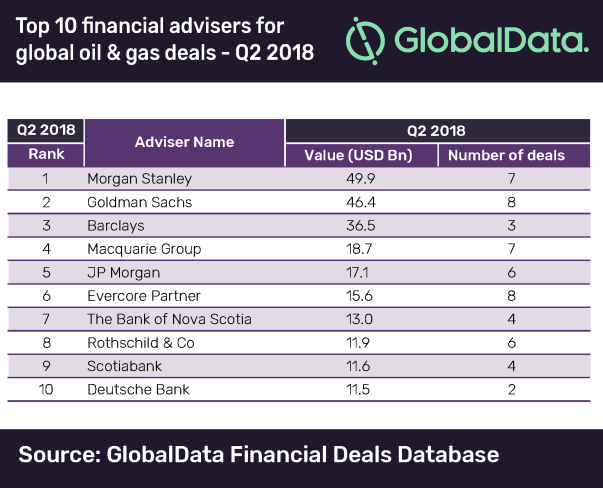This screenshot has height=488, width=603.
Task: Click the Rank column header
Action: [46, 154]
